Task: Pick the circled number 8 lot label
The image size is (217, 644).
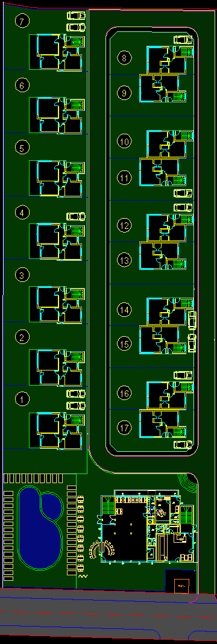Action: (125, 58)
